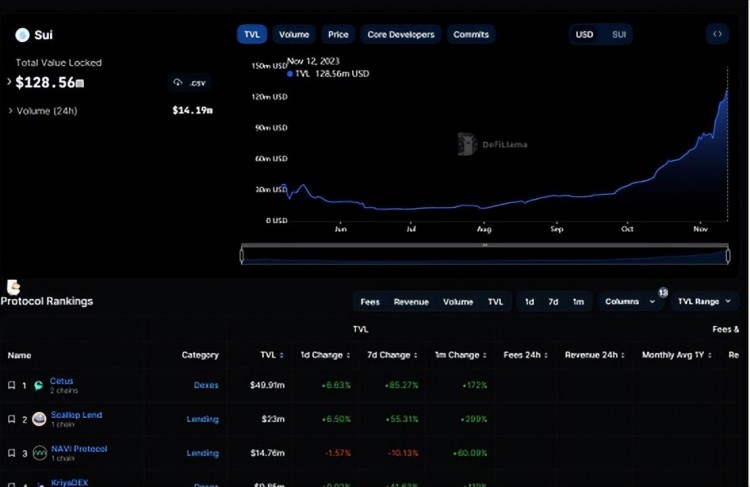Enable the TVL chart toggle
The height and width of the screenshot is (487, 750).
pyautogui.click(x=252, y=34)
